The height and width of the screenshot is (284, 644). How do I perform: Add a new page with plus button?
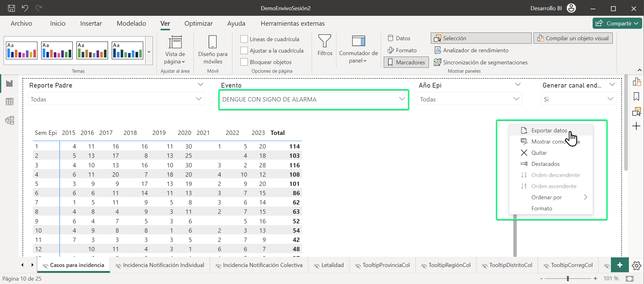(x=620, y=265)
